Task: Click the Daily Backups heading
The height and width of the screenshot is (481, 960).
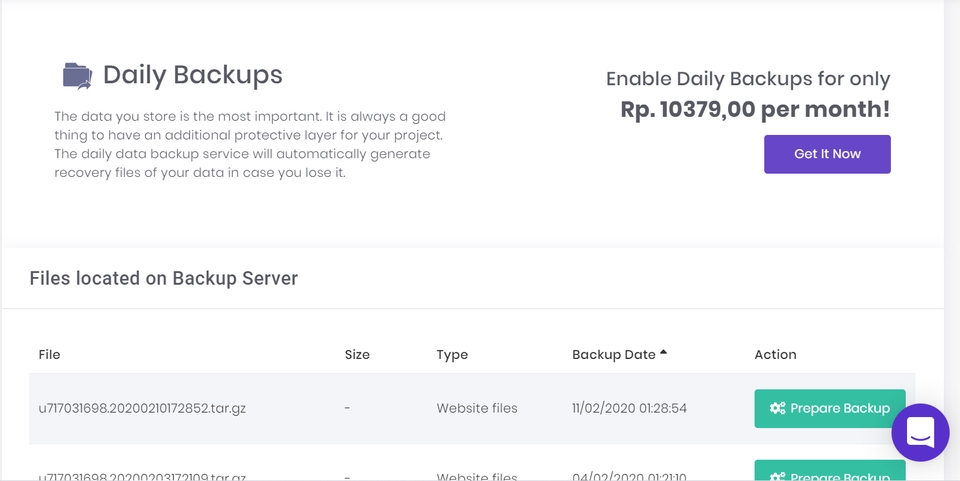Action: (x=193, y=75)
